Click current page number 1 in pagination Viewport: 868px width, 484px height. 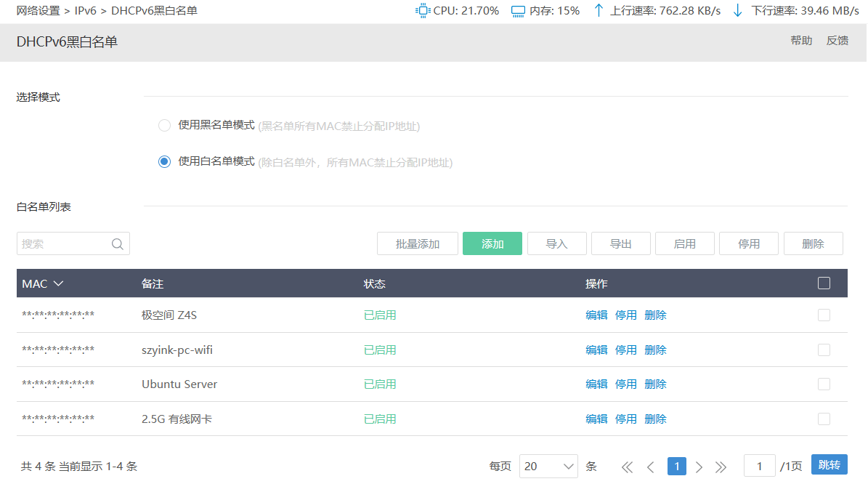pyautogui.click(x=676, y=467)
